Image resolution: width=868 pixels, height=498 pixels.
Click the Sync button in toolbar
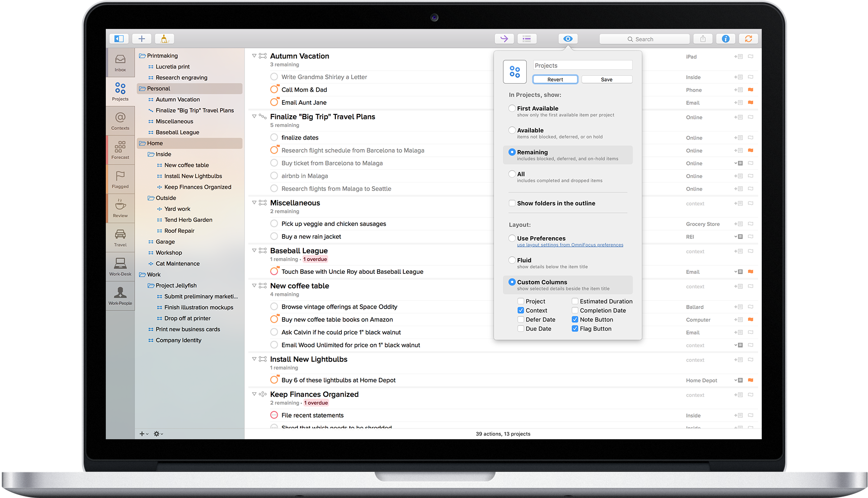point(749,39)
